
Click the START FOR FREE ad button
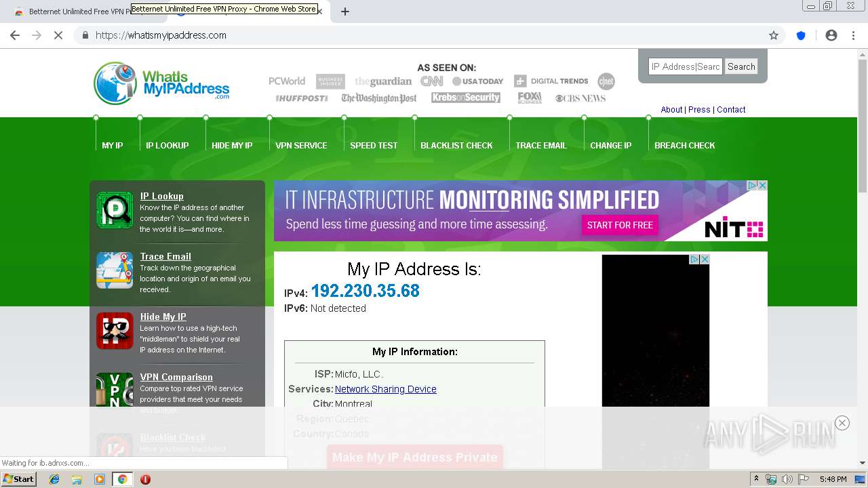620,225
